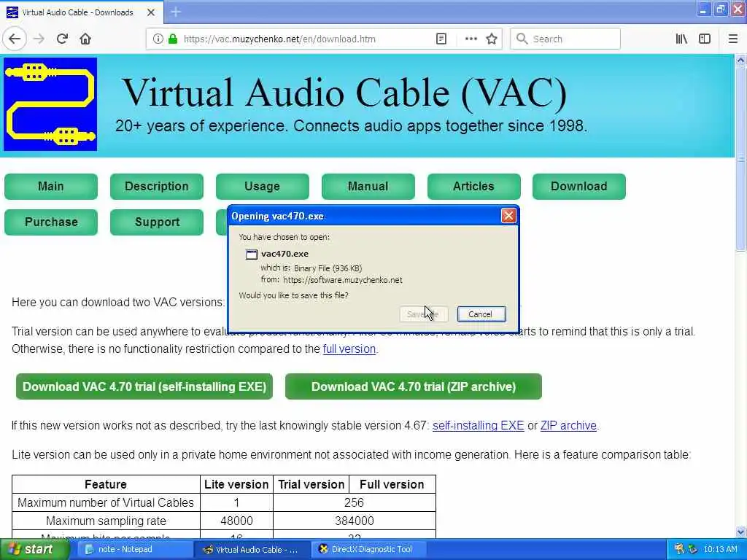Click the second system tray icon

point(692,550)
